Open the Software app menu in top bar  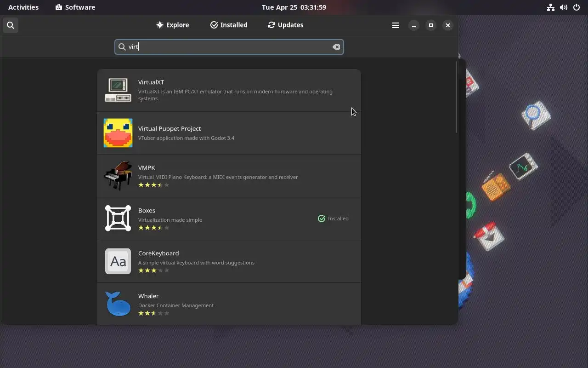(x=75, y=7)
